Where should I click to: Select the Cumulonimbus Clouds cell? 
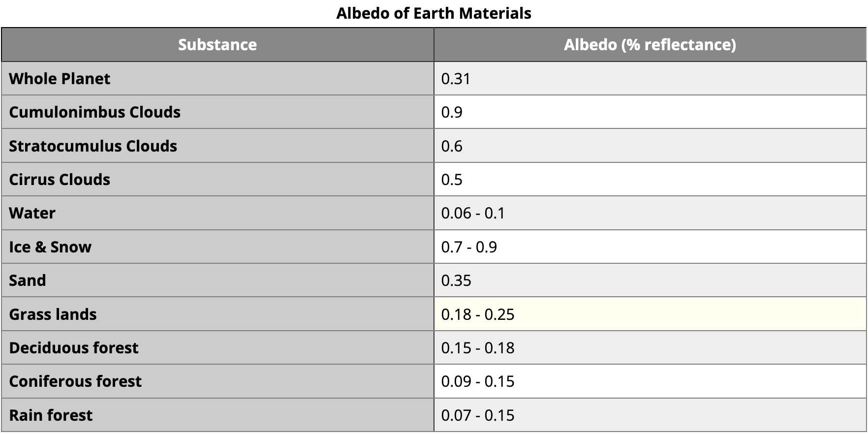tap(94, 112)
